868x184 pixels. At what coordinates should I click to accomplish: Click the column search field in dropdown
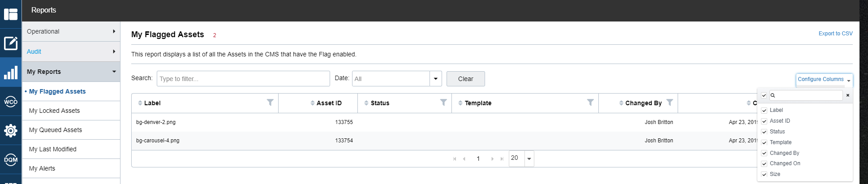coord(806,95)
